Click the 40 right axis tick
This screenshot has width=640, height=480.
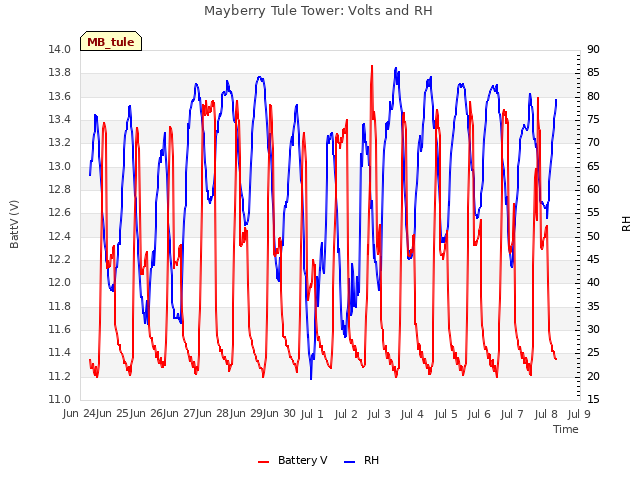tap(593, 283)
